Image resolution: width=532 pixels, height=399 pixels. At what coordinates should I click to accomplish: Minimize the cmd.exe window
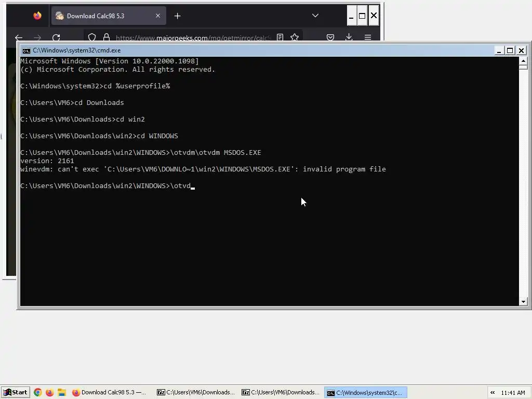pos(499,50)
